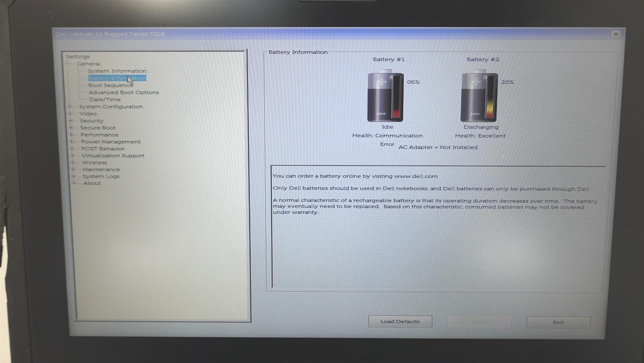Screen dimensions: 644x363
Task: Expand the Video node
Action: pyautogui.click(x=70, y=114)
